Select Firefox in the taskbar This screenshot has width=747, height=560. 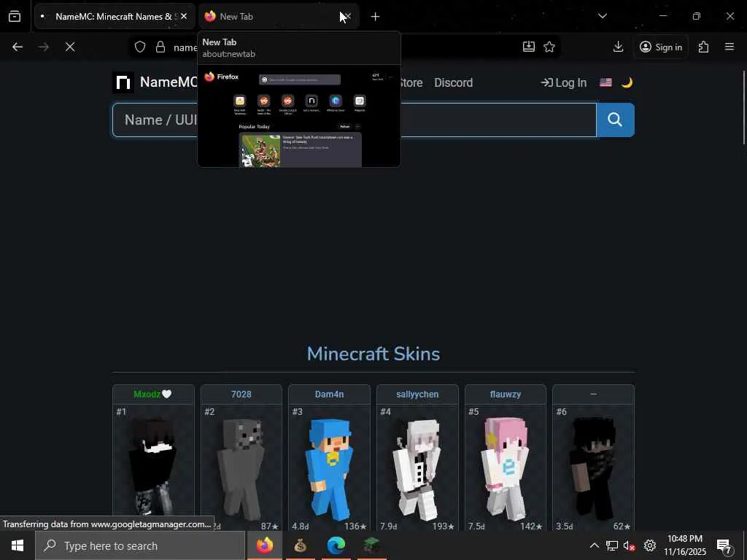click(265, 545)
